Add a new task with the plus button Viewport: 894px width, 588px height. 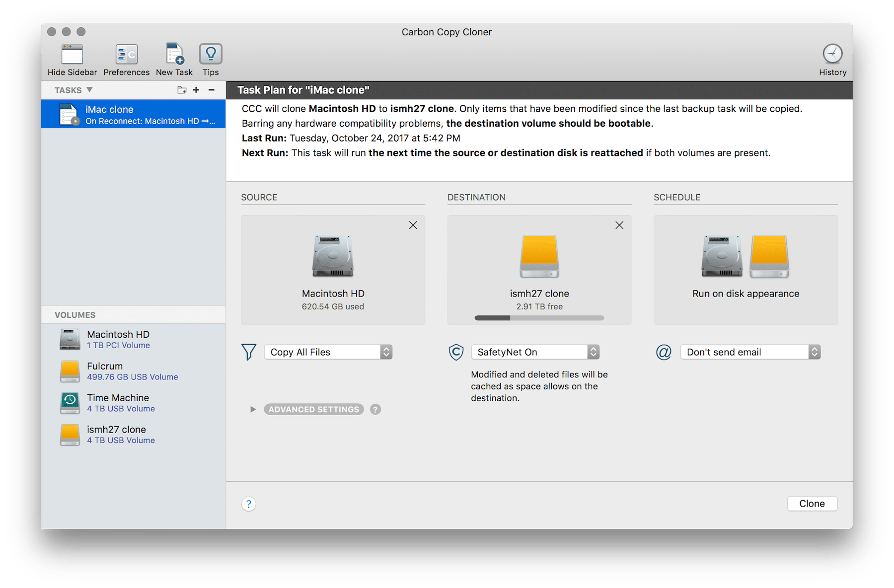click(196, 90)
